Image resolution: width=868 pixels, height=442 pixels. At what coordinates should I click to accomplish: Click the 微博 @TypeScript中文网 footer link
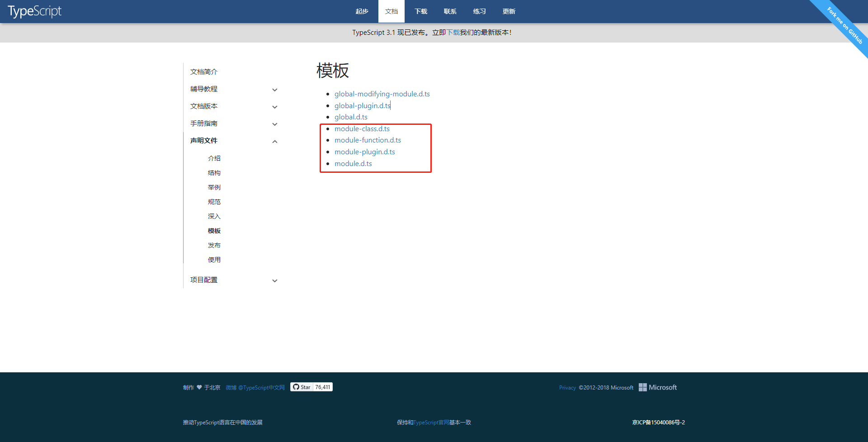255,388
